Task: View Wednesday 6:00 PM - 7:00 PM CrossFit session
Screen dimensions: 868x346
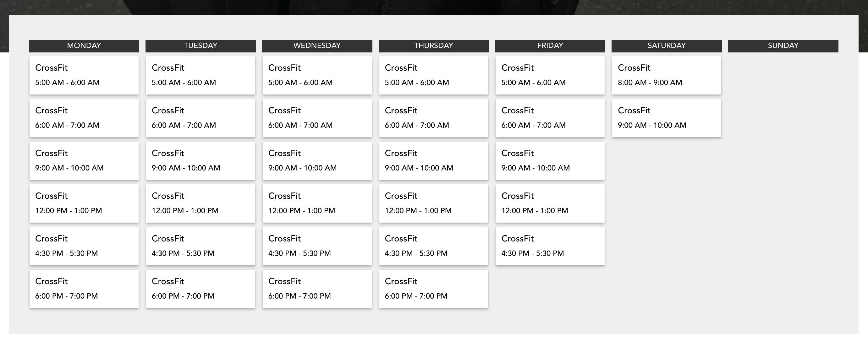Action: (x=317, y=289)
